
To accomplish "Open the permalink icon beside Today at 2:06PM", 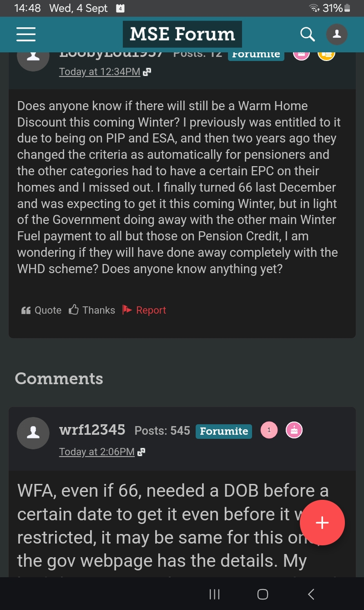I will (x=141, y=452).
